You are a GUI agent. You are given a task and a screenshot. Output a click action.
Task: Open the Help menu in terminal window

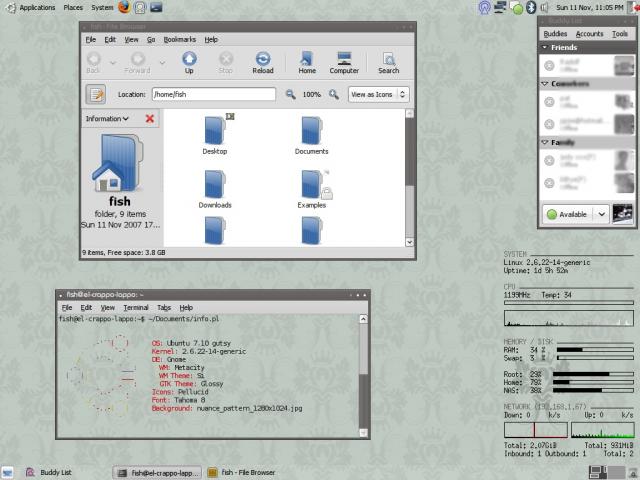click(186, 308)
